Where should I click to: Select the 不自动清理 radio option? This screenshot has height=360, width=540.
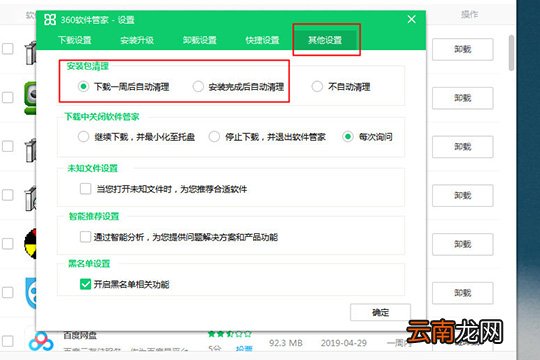[317, 86]
